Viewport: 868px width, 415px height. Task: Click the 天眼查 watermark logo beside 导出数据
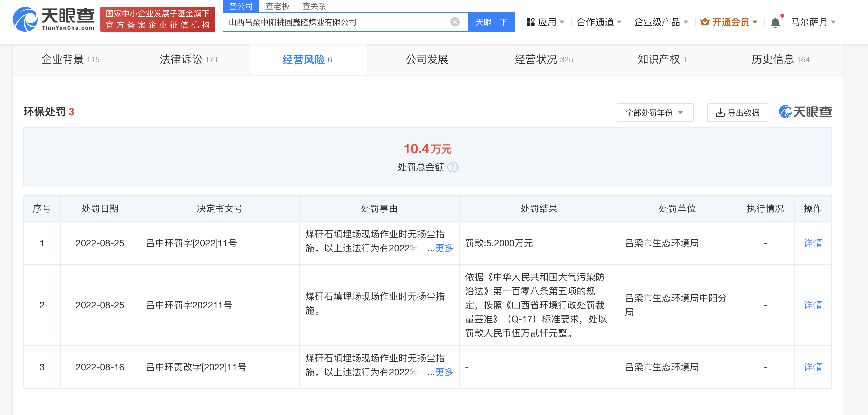coord(805,112)
